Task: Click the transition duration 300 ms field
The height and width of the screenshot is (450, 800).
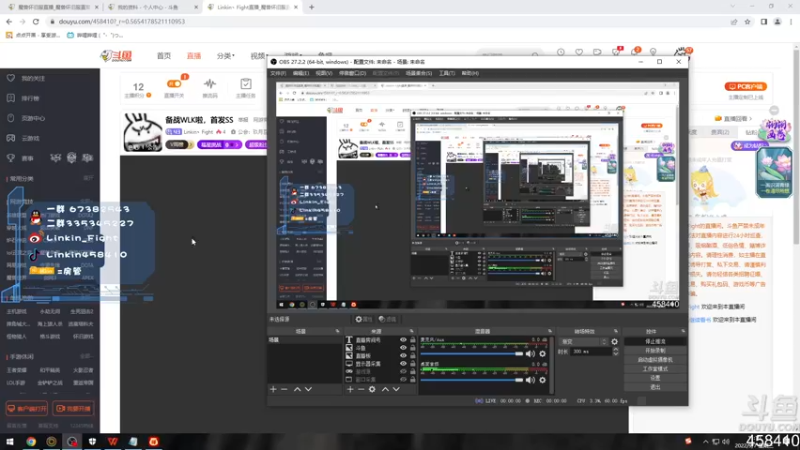Action: tap(591, 352)
